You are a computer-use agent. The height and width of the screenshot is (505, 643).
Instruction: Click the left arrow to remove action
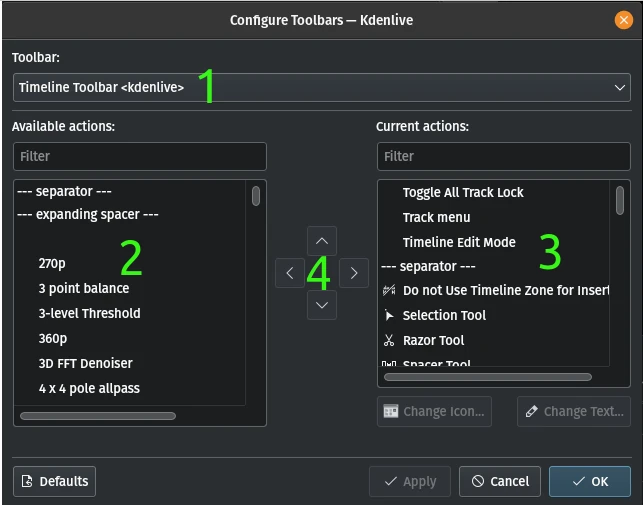click(290, 273)
